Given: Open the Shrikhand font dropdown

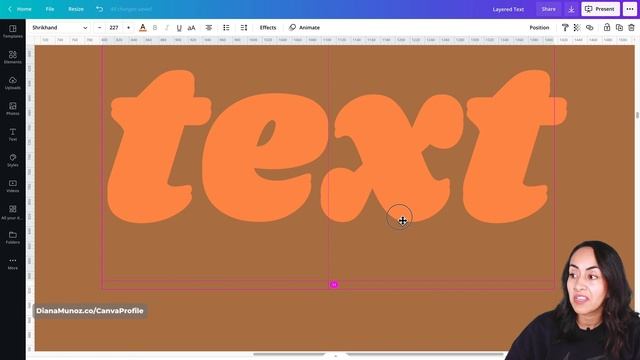Looking at the screenshot, I should coord(60,28).
